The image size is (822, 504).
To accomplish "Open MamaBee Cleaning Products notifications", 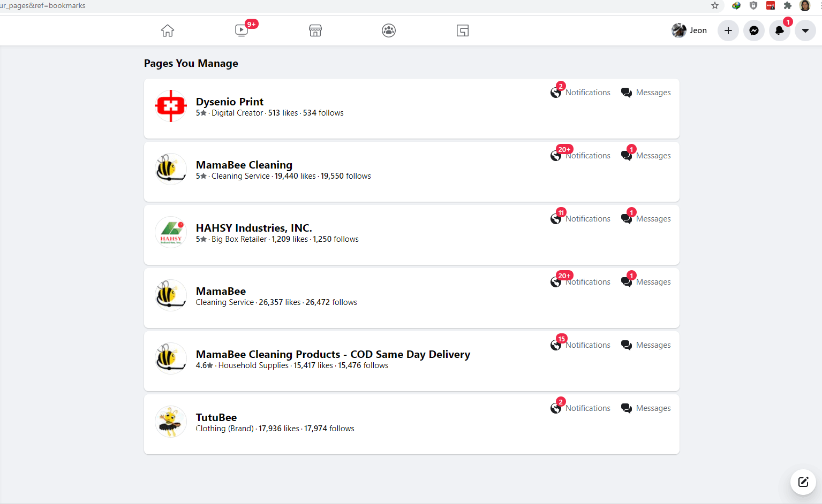I will click(580, 345).
